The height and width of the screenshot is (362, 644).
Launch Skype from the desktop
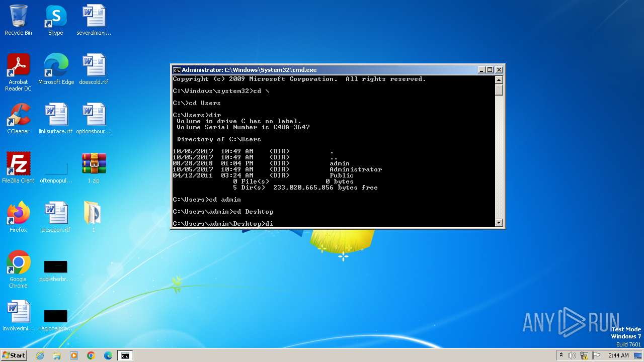[x=56, y=20]
